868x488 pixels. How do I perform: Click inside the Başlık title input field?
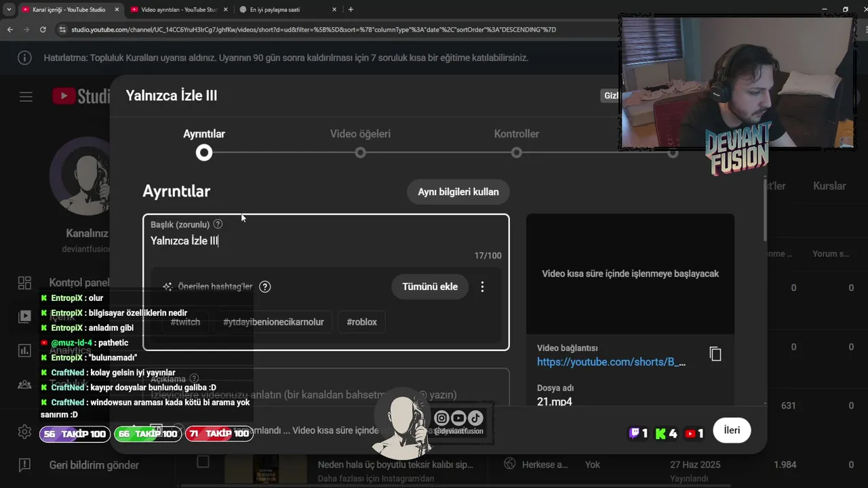[325, 241]
